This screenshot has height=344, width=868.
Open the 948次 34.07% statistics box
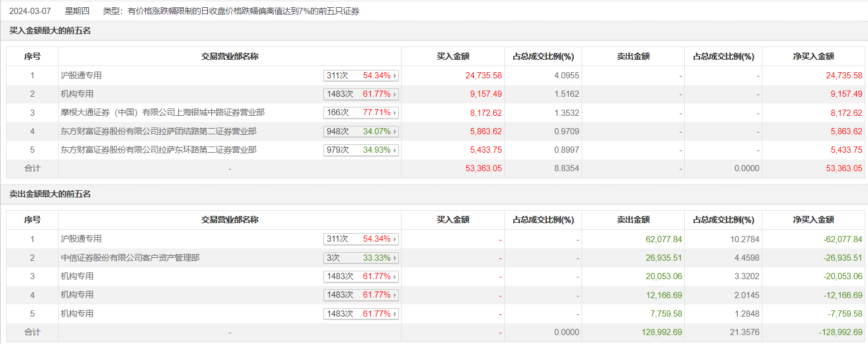pyautogui.click(x=360, y=131)
